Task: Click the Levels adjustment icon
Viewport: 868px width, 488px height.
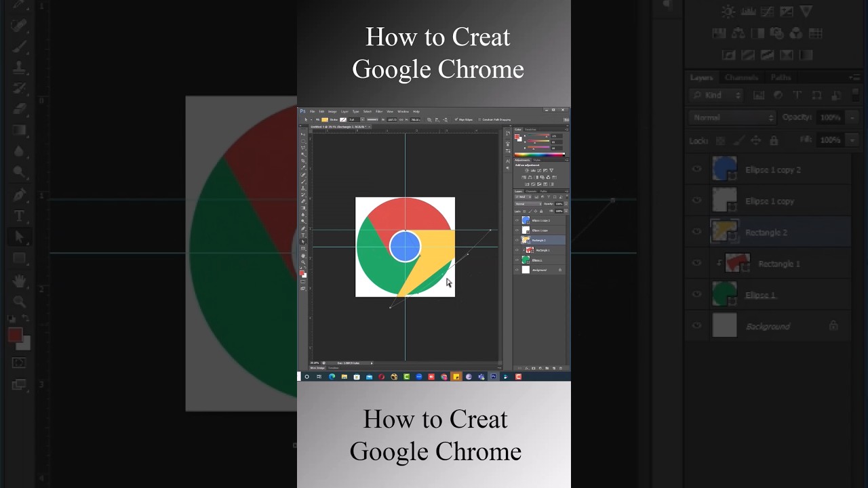Action: [x=533, y=170]
